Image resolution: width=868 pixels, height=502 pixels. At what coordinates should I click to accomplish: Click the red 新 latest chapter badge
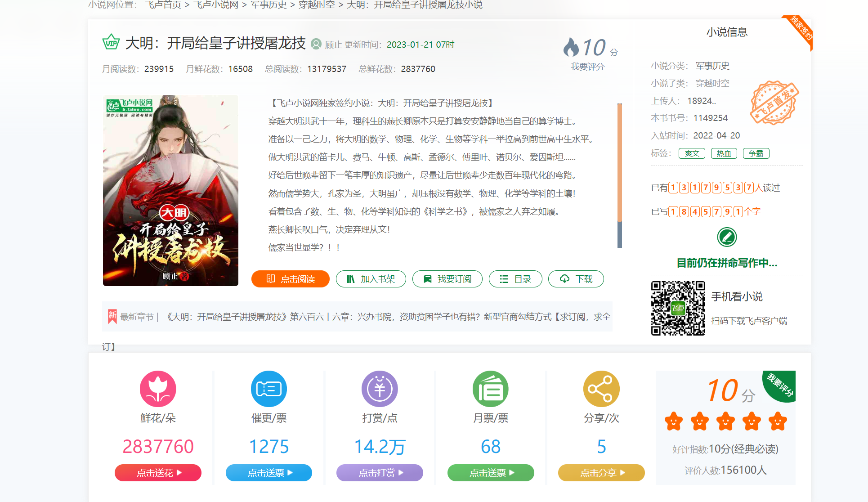[x=112, y=316]
